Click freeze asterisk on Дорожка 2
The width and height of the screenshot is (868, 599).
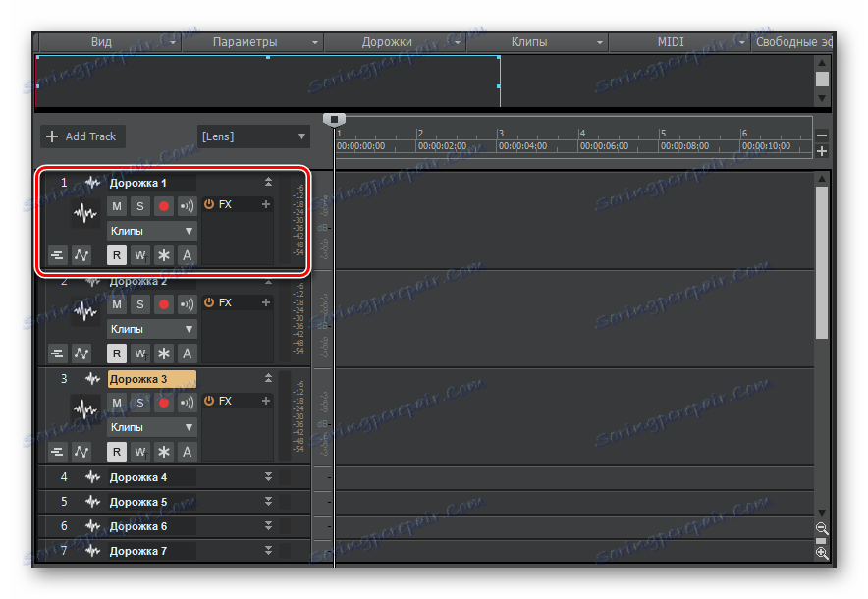pos(164,354)
